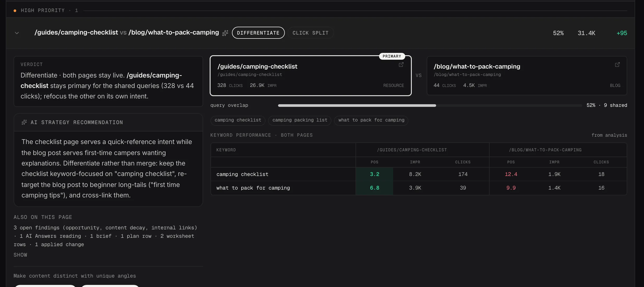Collapse the camping-checklist conflict row chevron
644x287 pixels.
click(17, 33)
